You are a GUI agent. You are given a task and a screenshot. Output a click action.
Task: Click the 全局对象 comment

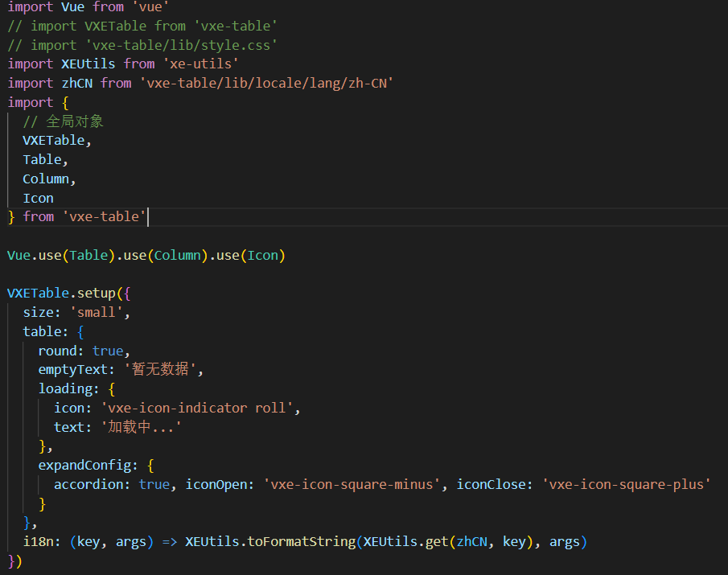pos(75,121)
